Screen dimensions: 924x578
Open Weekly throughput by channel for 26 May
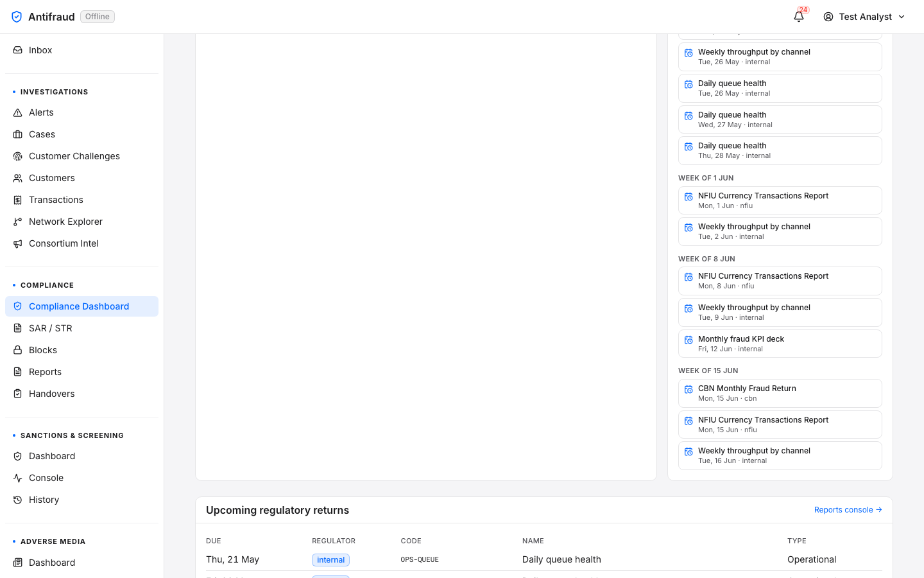point(780,57)
